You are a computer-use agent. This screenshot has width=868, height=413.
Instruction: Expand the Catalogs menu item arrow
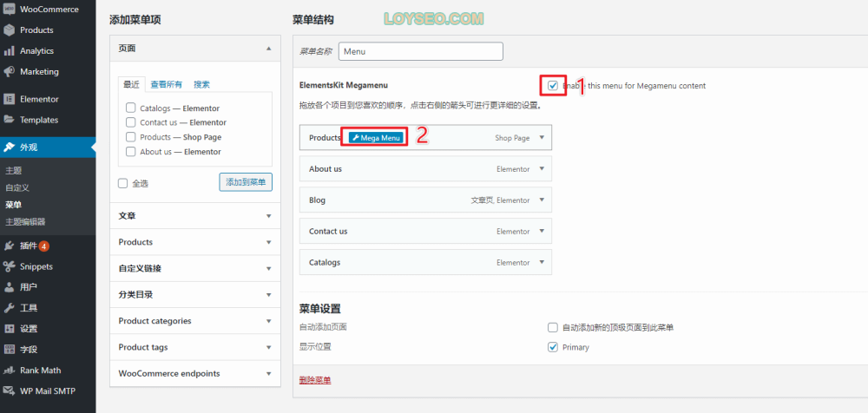[542, 262]
